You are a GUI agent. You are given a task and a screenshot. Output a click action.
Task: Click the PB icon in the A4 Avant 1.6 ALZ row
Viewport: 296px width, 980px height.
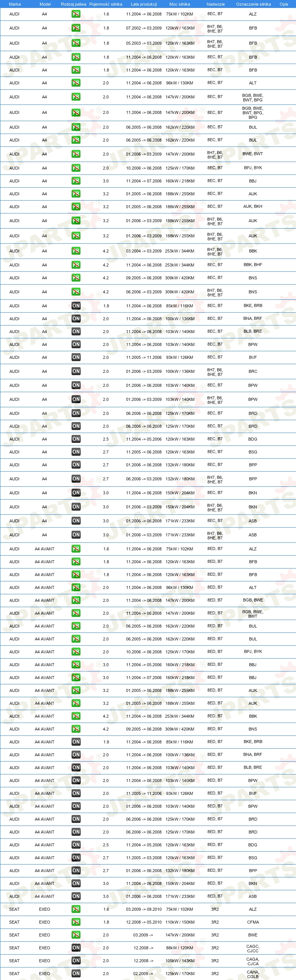click(x=76, y=549)
